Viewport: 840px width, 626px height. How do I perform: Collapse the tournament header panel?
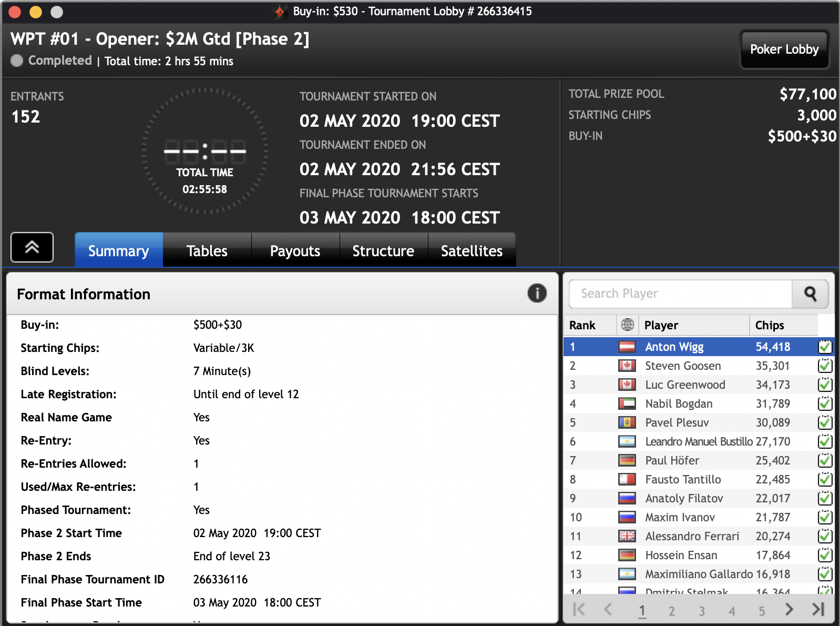pos(32,247)
